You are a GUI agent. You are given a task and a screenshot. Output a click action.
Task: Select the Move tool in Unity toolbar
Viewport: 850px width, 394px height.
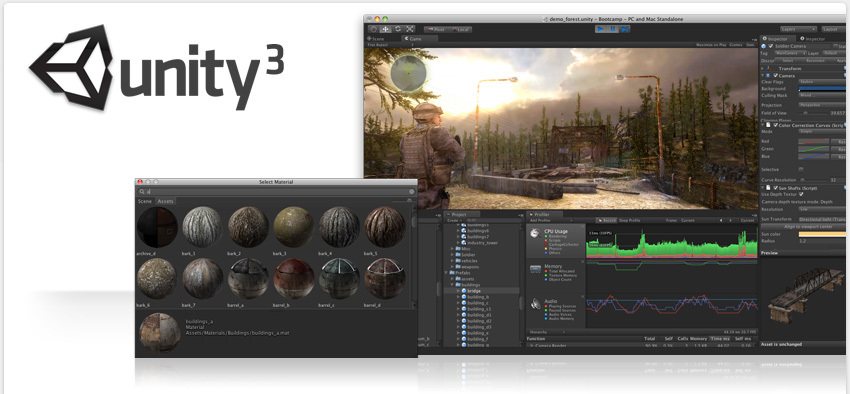385,29
